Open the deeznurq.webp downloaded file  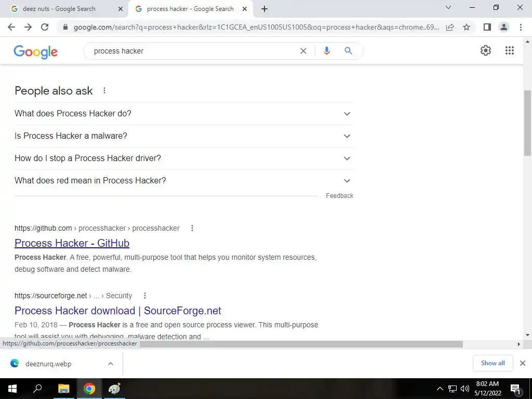48,364
